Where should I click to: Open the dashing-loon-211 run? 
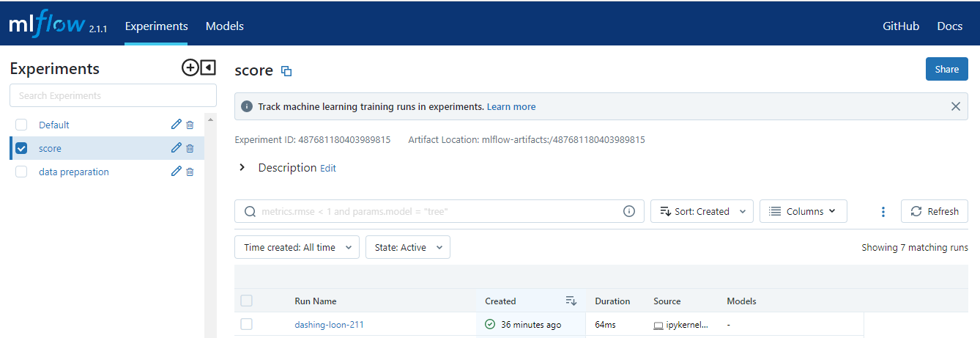point(329,324)
